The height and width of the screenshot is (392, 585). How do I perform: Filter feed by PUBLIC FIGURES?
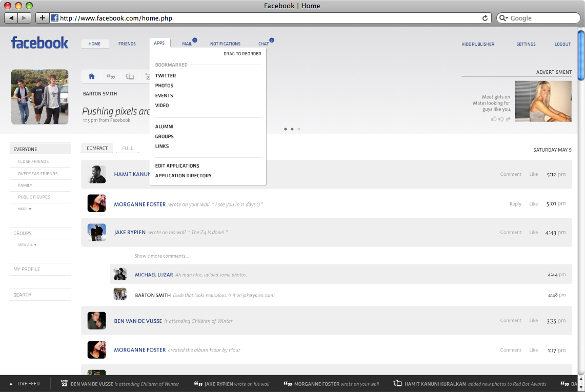coord(34,197)
